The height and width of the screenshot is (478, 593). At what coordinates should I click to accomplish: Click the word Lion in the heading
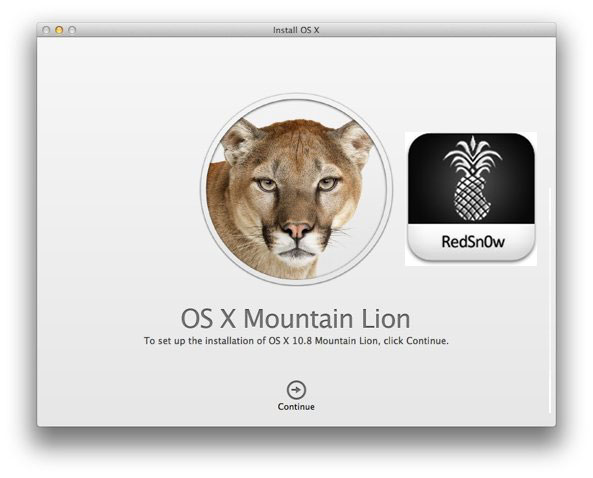pos(386,318)
